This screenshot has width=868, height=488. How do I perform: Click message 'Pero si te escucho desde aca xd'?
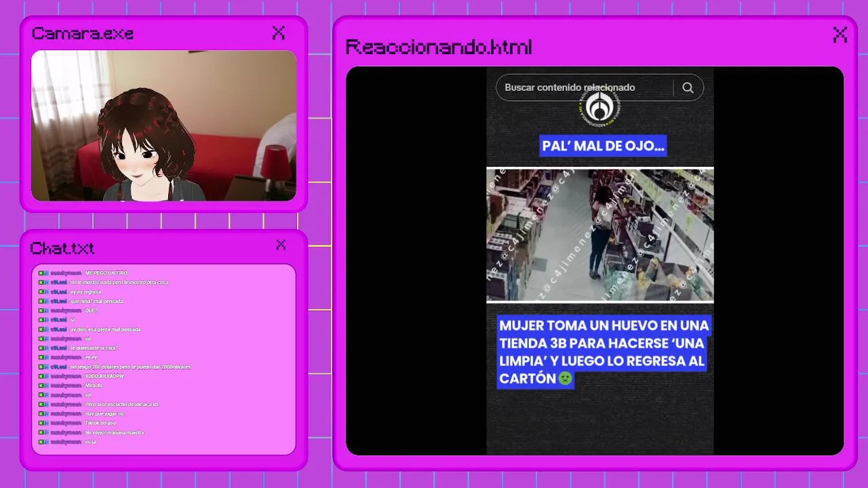point(121,404)
